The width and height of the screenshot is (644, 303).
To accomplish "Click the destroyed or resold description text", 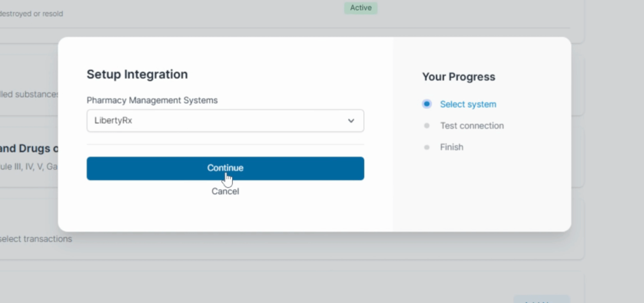I will 31,14.
